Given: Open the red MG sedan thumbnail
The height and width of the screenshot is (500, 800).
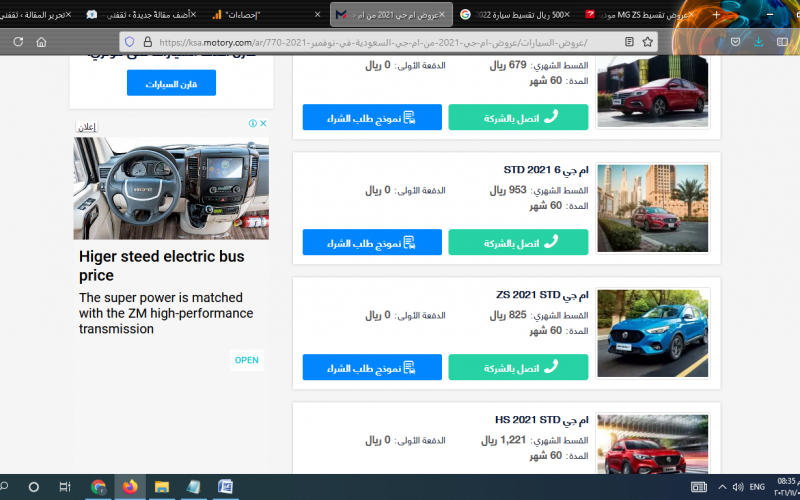Looking at the screenshot, I should (x=653, y=92).
